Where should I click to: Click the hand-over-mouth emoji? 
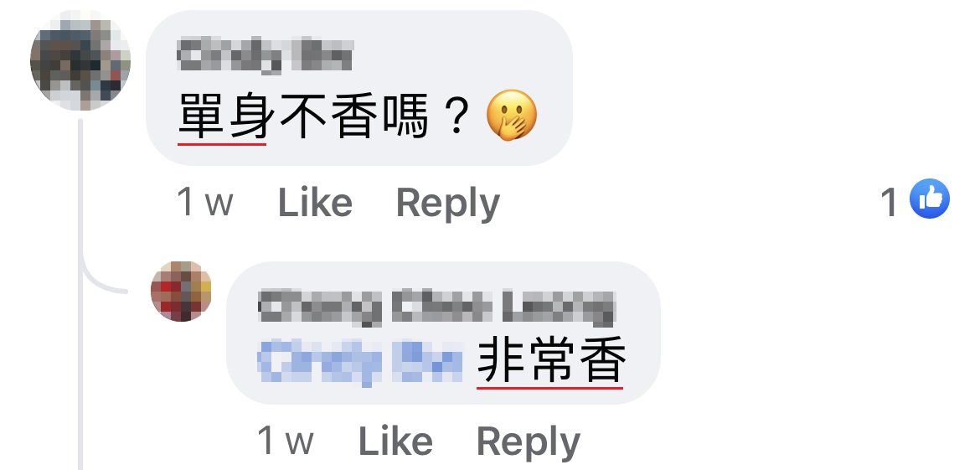tap(512, 116)
